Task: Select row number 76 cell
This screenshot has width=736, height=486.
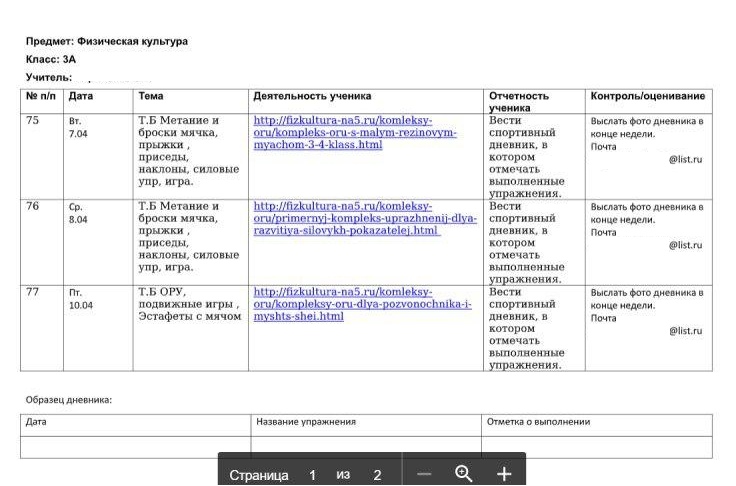Action: click(42, 242)
